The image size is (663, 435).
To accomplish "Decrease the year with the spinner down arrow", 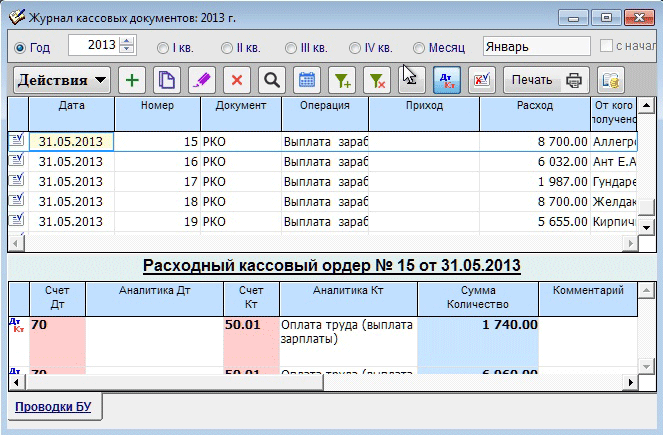I will (127, 49).
